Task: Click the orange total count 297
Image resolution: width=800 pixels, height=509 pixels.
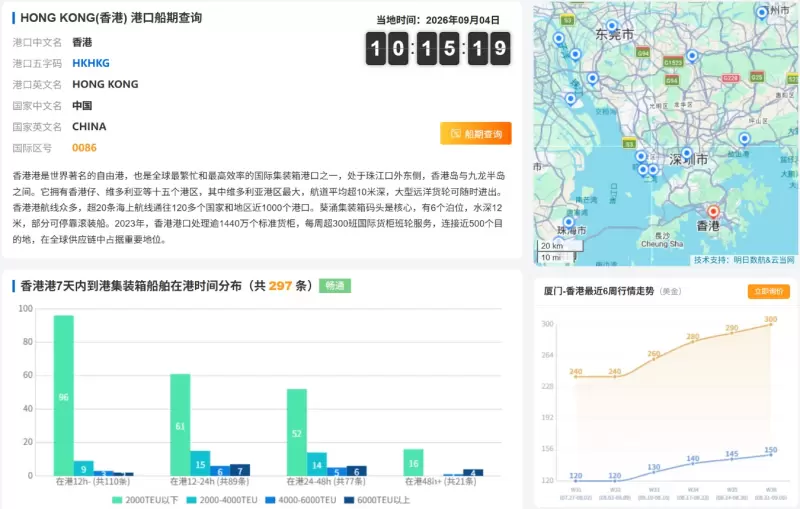Action: coord(280,286)
